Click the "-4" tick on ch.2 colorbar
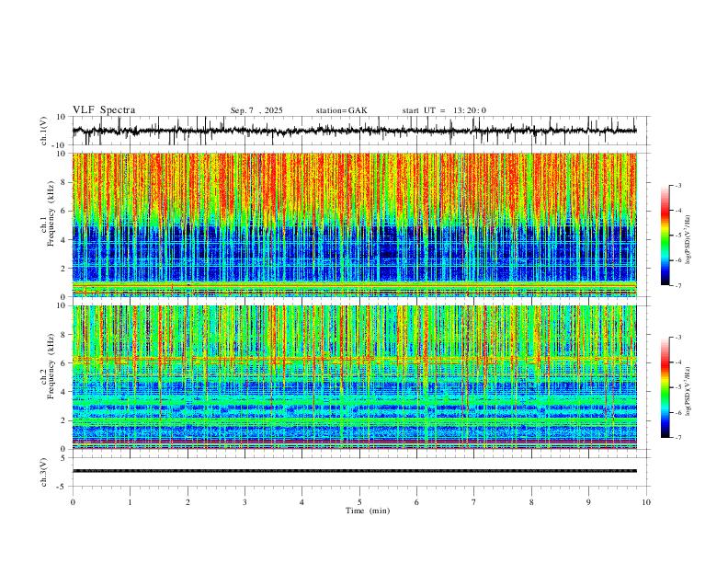Screen dimensions: 728x563 point(678,362)
